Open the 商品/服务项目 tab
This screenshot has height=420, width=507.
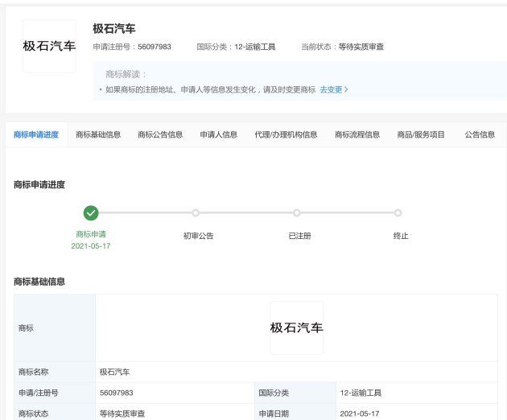421,134
